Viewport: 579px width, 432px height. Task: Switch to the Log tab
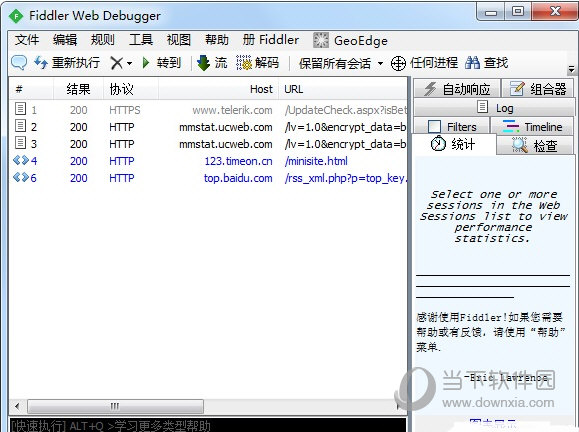pos(494,108)
